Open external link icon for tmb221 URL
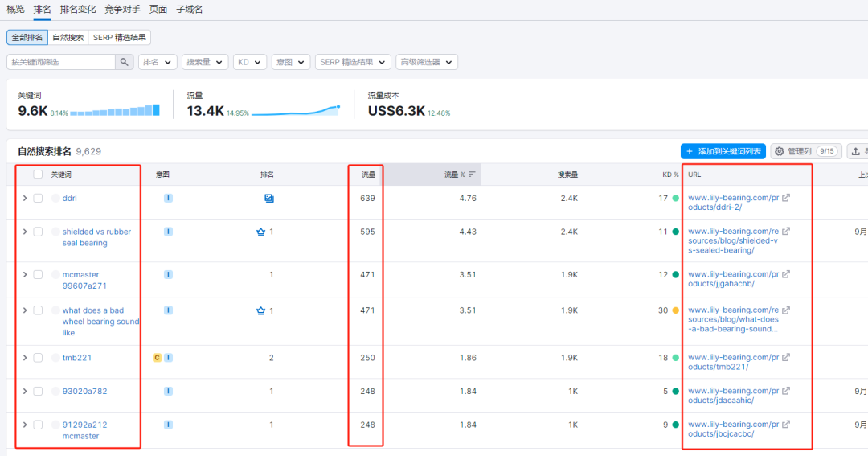 tap(786, 357)
